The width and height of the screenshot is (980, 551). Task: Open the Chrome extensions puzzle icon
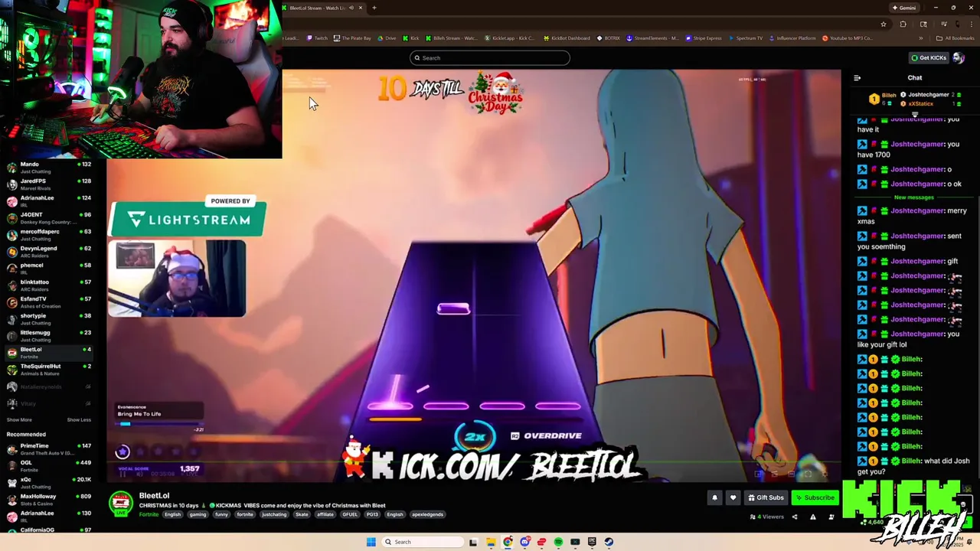(x=903, y=24)
